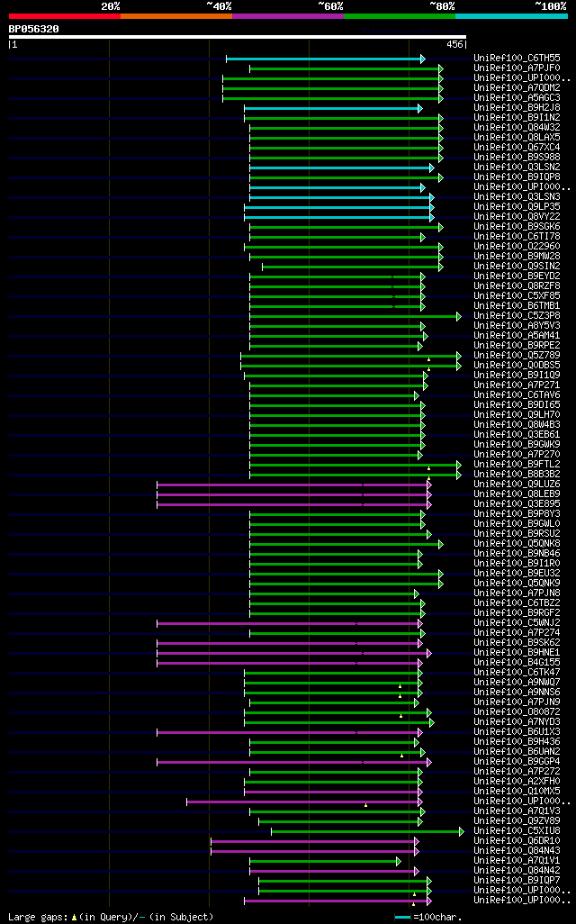Open hit UniRef100_A5AGC3
This screenshot has height=924, width=576.
[517, 98]
